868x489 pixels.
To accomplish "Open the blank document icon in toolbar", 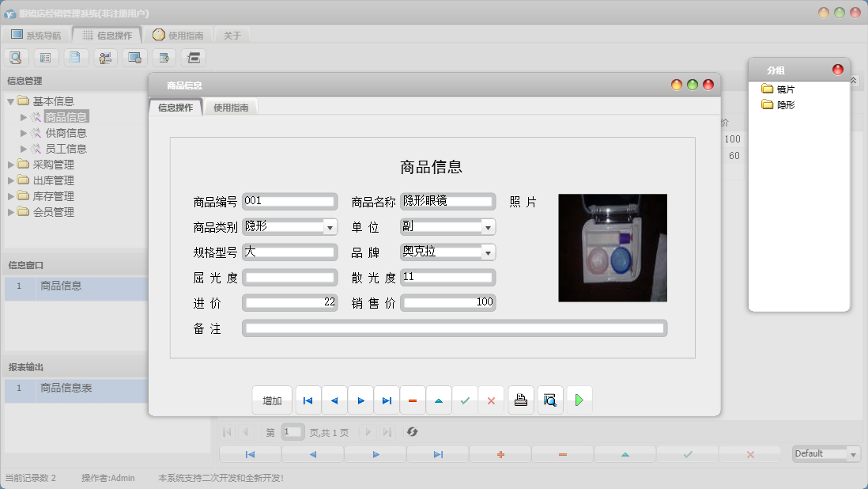I will coord(75,57).
